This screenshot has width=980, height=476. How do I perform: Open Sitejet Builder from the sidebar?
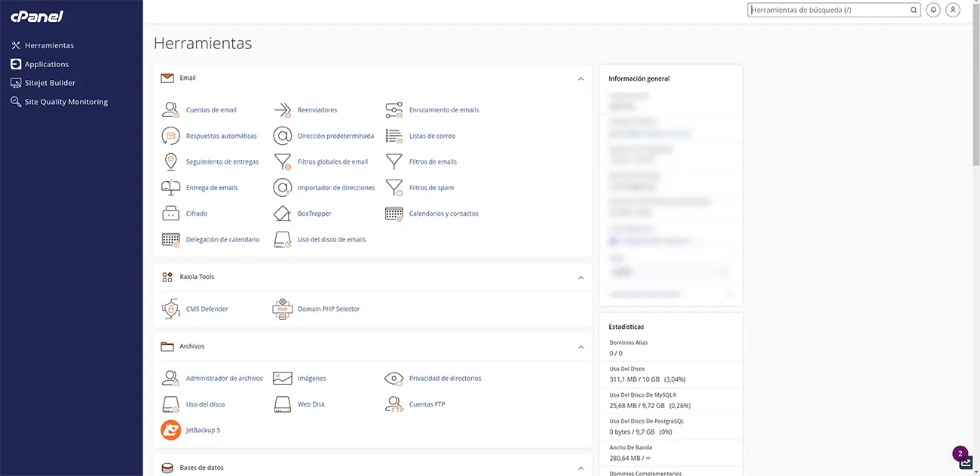click(50, 83)
